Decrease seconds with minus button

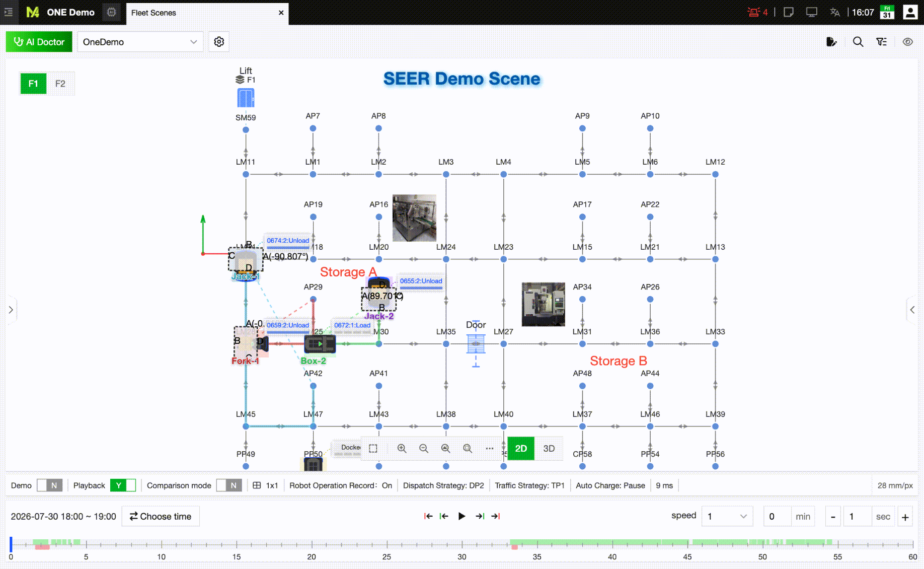coord(833,517)
